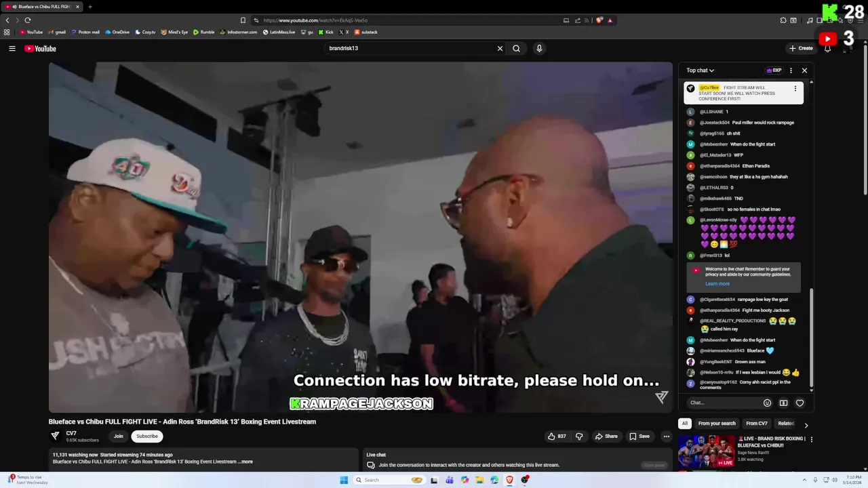868x488 pixels.
Task: Click the @REAL_REALITY_PRODUCTIONS chat username
Action: (732, 321)
